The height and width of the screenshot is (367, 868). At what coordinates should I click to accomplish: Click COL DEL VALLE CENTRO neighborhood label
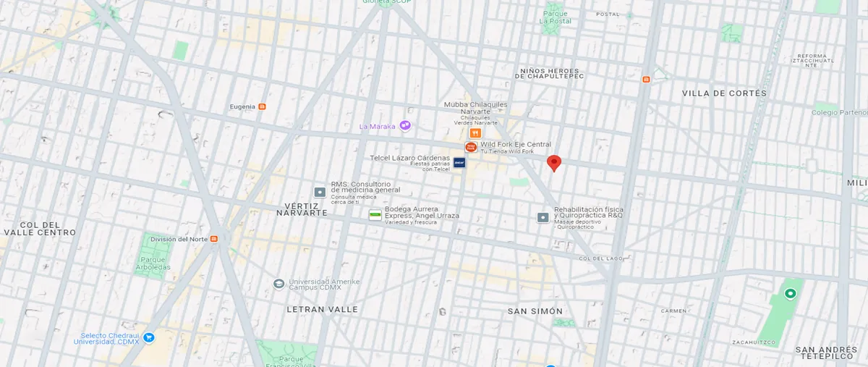(x=39, y=229)
